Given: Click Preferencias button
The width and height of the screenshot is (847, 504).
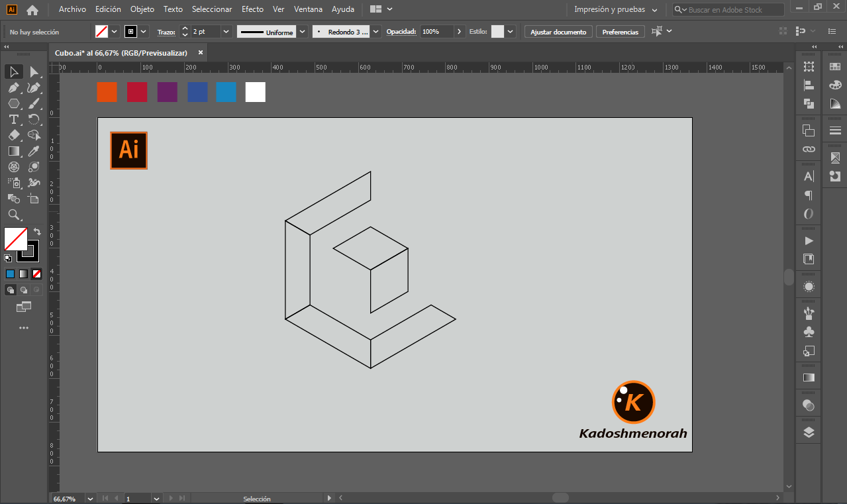Looking at the screenshot, I should point(621,32).
